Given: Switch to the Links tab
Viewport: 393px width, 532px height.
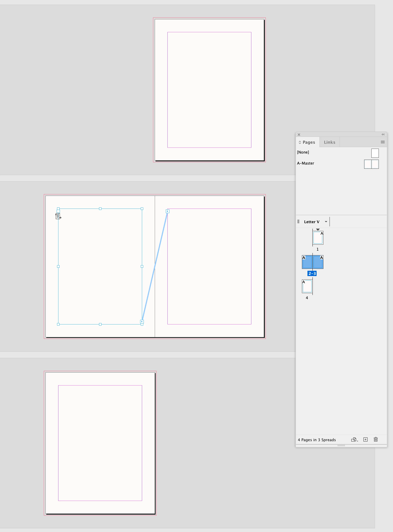Looking at the screenshot, I should (x=329, y=142).
